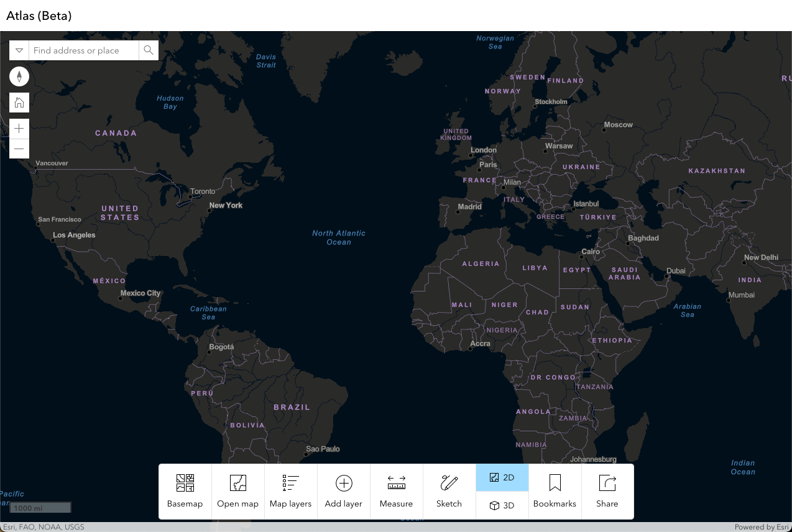
Task: Go to the default home extent
Action: 19,103
